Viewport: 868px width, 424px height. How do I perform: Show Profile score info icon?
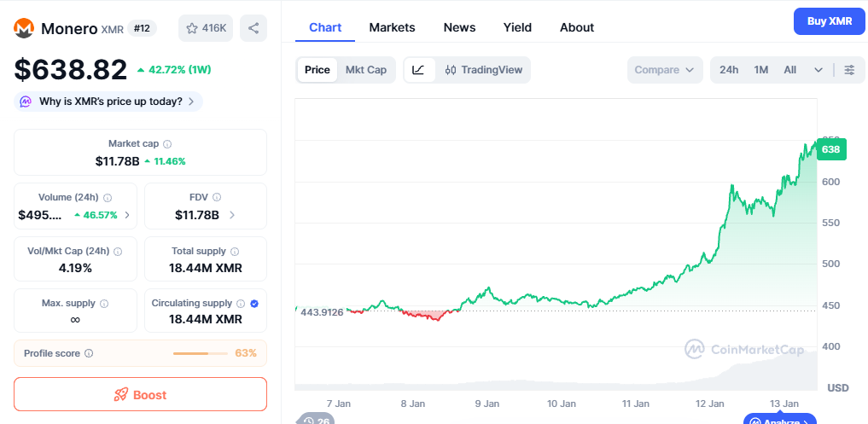89,353
